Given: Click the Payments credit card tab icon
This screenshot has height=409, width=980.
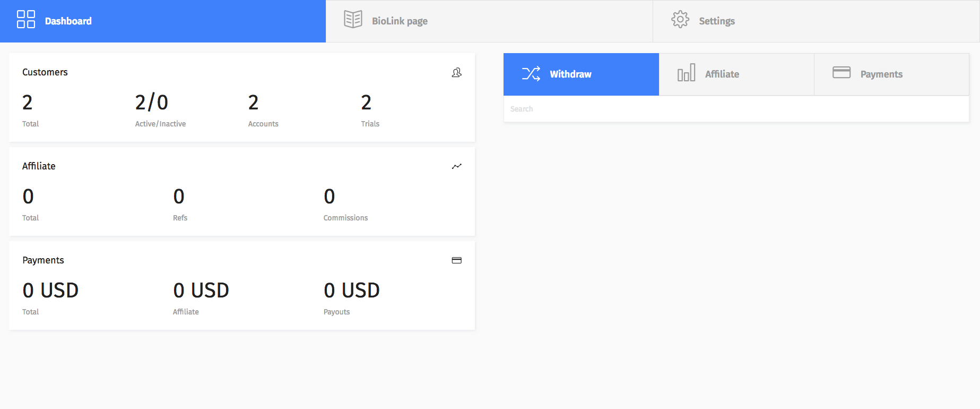Looking at the screenshot, I should click(x=842, y=72).
